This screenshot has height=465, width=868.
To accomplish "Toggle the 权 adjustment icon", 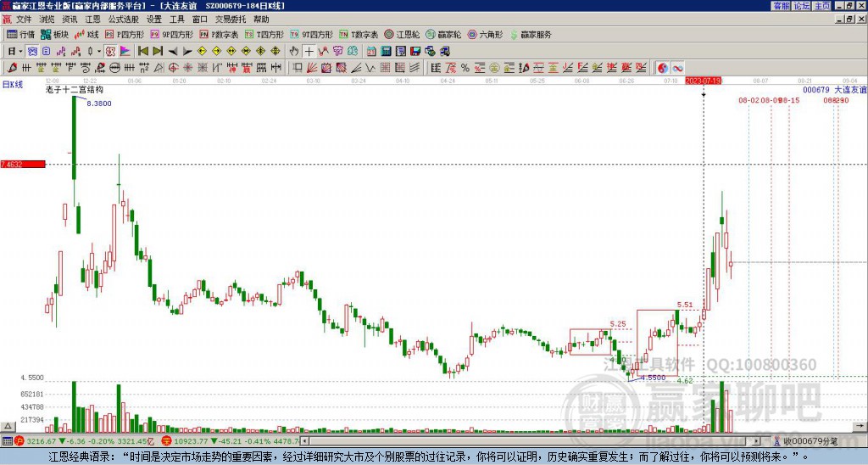I will [110, 52].
